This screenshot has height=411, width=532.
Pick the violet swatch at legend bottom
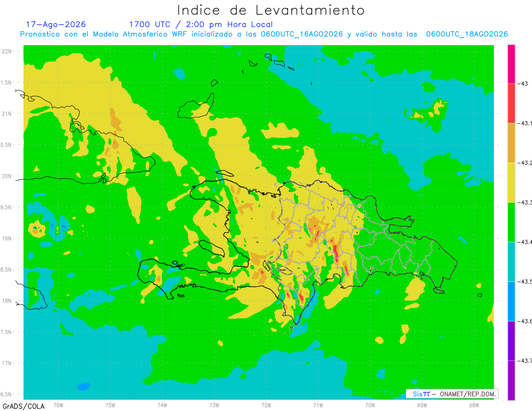(511, 380)
